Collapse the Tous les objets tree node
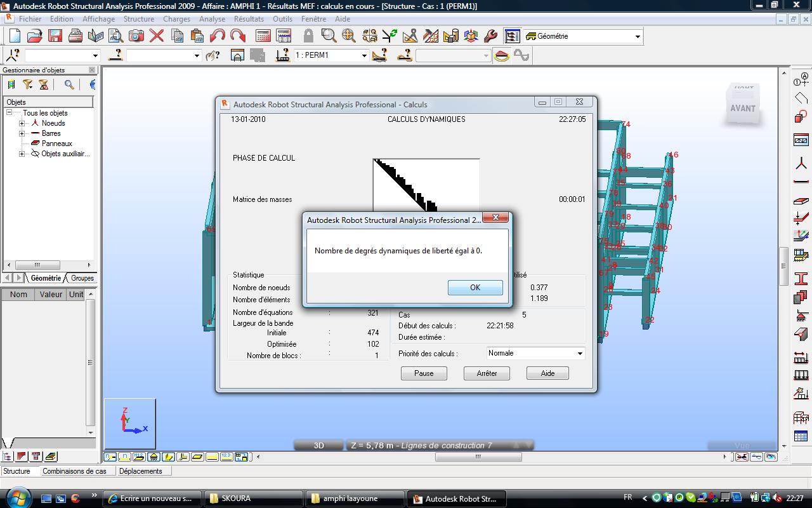The image size is (812, 508). coord(10,113)
